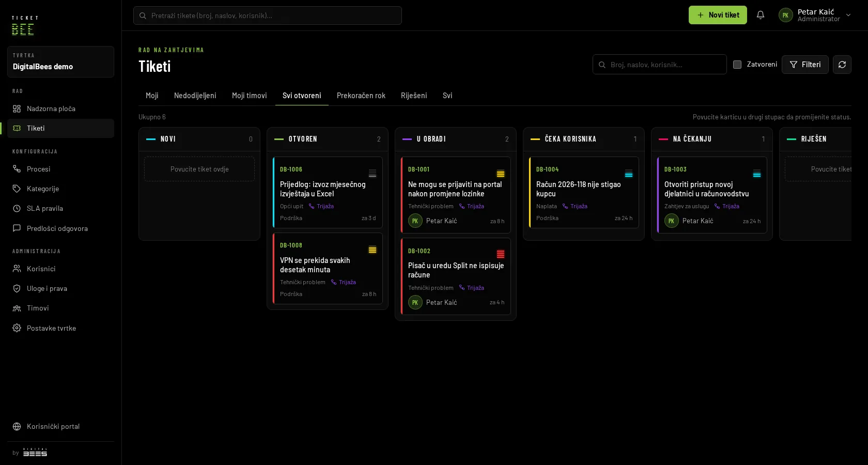The width and height of the screenshot is (868, 465).
Task: Open Korisnički portal link
Action: coord(60,426)
